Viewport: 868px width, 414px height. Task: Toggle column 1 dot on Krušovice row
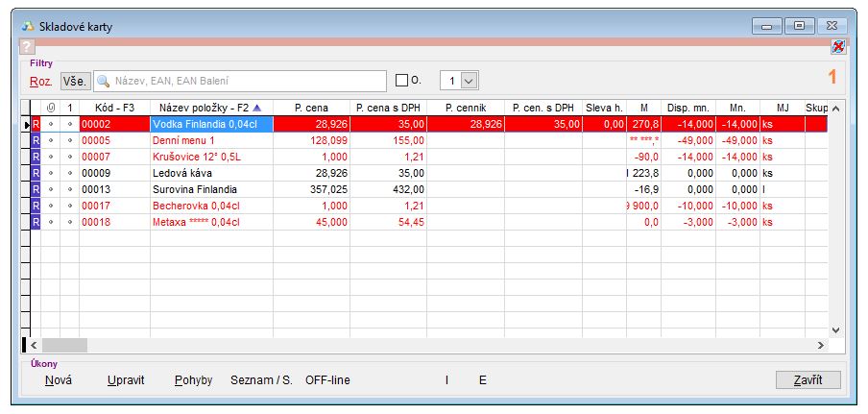click(69, 157)
